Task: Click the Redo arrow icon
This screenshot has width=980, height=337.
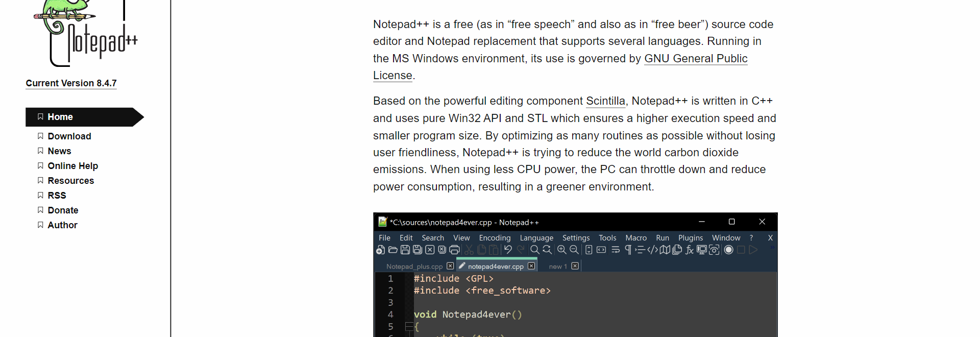Action: [521, 249]
